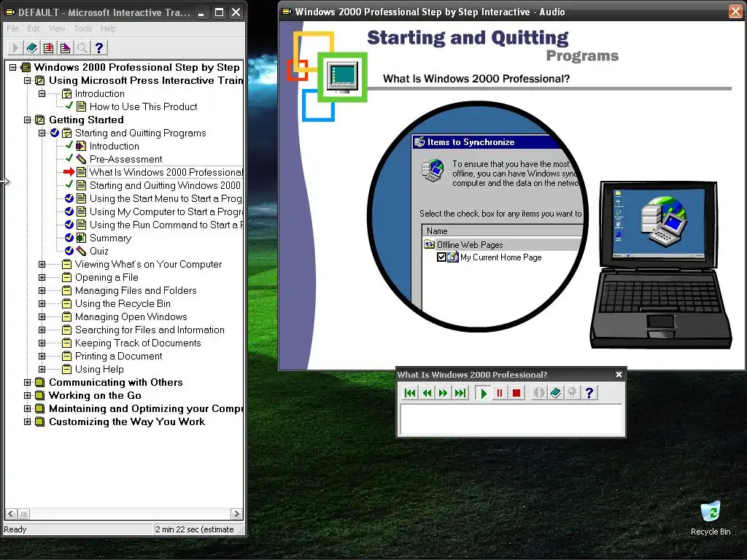Fast-forward to the next page in the player
Image resolution: width=747 pixels, height=560 pixels.
(x=444, y=393)
